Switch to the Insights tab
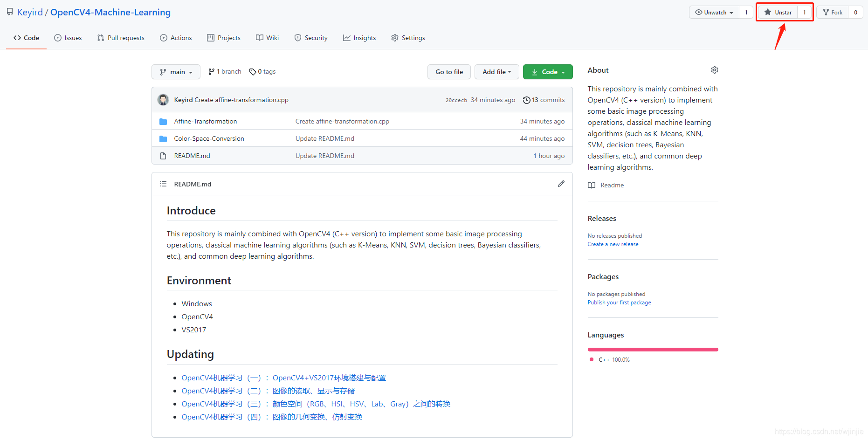Screen dimensions: 868x440 click(x=359, y=38)
